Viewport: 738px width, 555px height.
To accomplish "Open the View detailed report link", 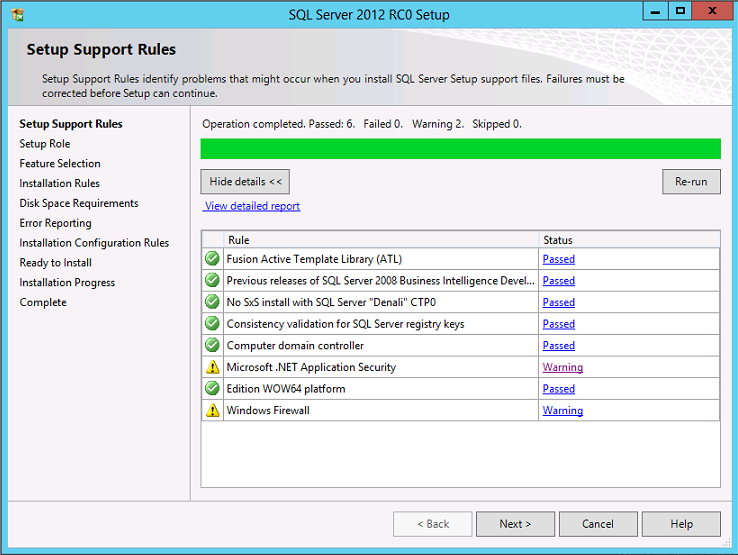I will [x=252, y=206].
